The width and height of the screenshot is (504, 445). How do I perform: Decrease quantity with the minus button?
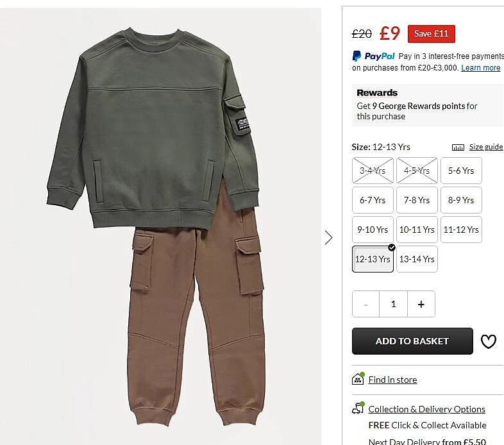pos(366,305)
